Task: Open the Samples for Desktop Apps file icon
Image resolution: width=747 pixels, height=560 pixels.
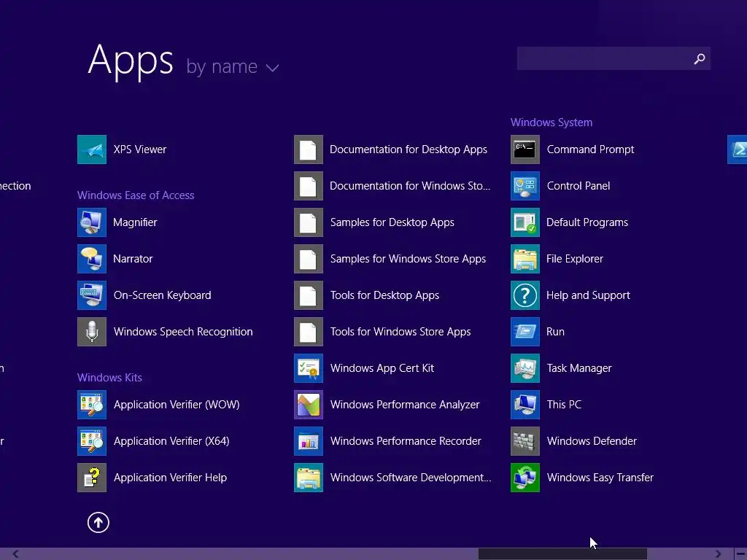Action: click(309, 222)
